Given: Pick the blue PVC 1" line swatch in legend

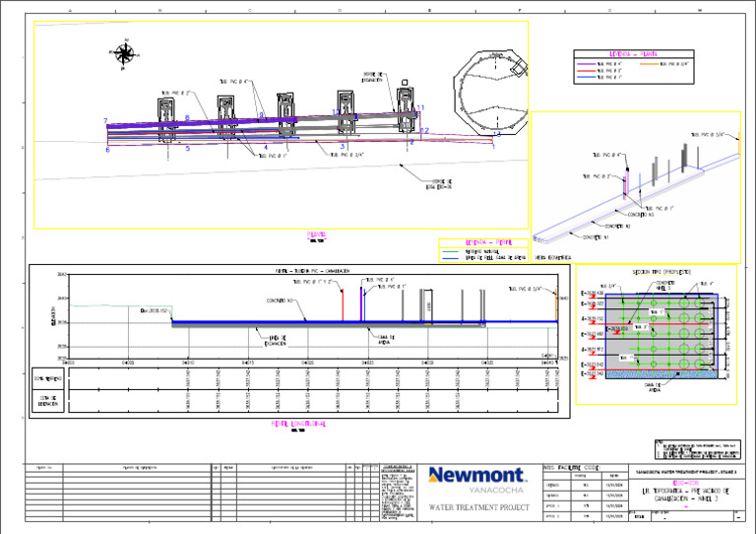Looking at the screenshot, I should click(586, 77).
